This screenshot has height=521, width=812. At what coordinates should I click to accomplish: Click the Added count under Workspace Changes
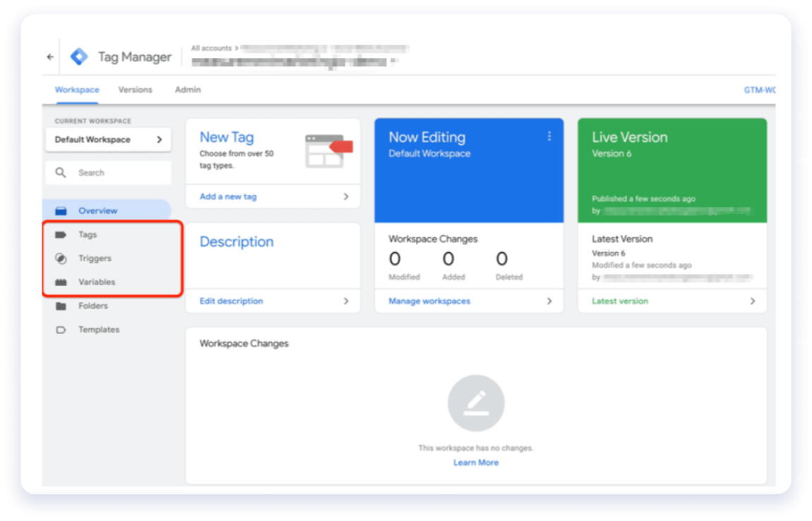point(448,259)
